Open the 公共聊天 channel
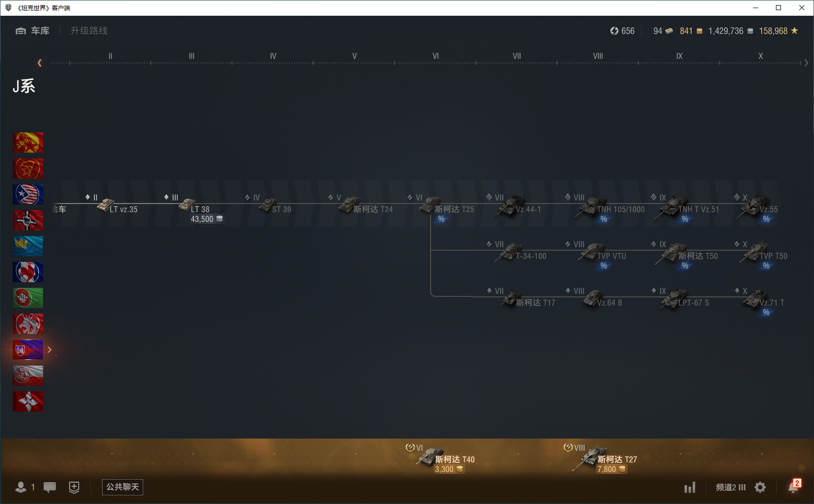This screenshot has width=814, height=504. tap(122, 487)
